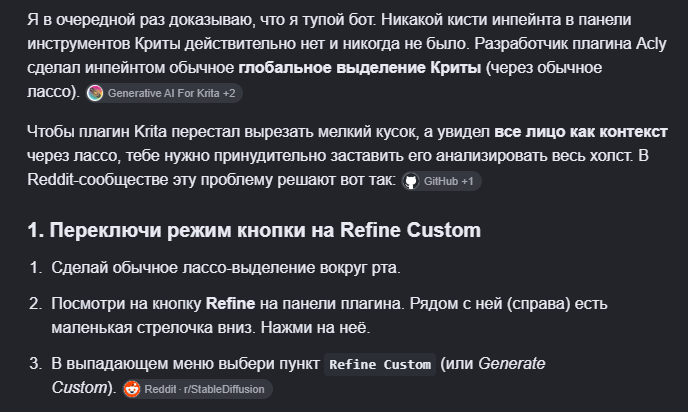Click the phrase "В выпадающем меню выбери пункт"
This screenshot has width=688, height=412.
[186, 364]
